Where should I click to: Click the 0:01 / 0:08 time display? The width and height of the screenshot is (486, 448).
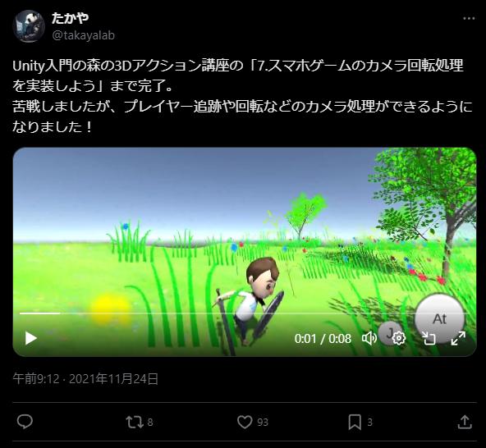[323, 338]
